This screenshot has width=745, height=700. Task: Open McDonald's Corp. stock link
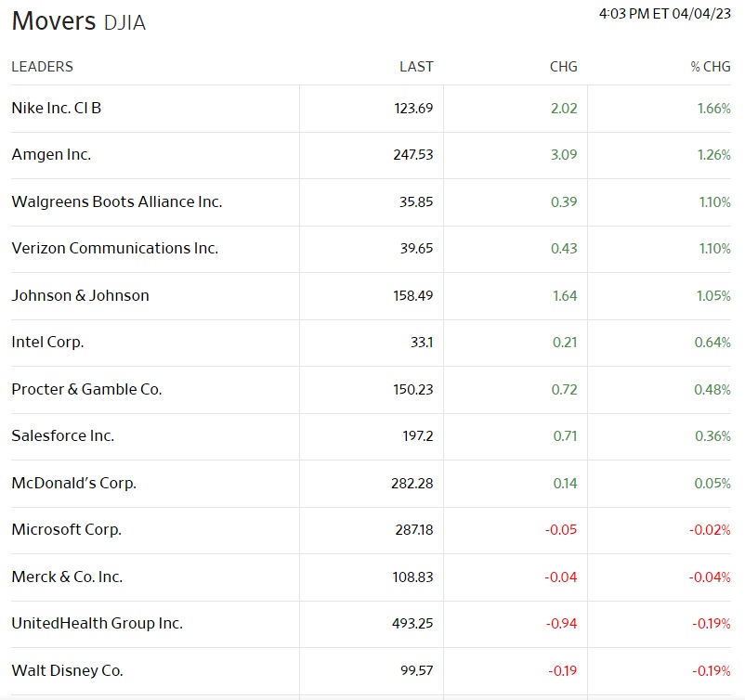coord(73,483)
